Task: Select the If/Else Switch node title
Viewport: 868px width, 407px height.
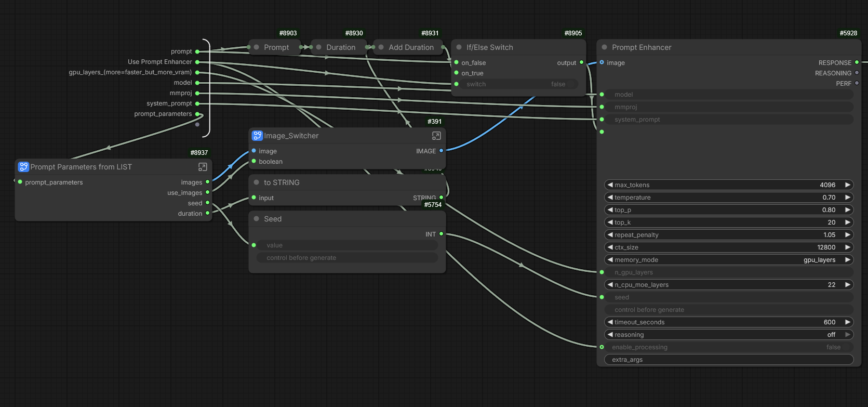Action: point(490,47)
